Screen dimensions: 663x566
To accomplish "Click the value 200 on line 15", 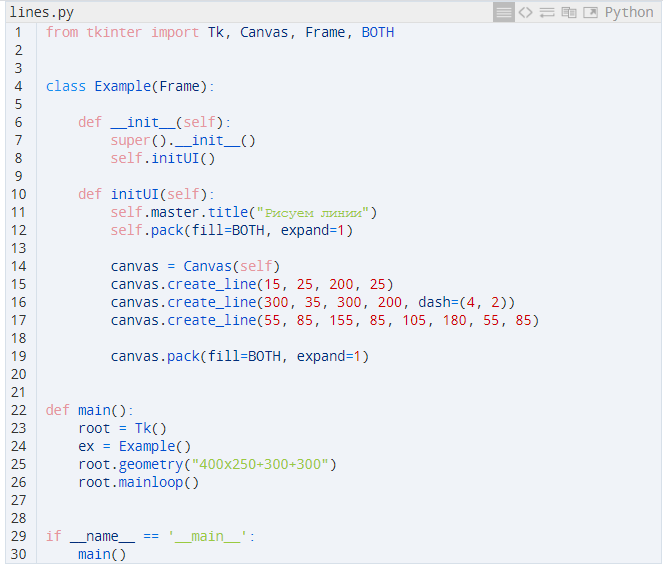I will point(341,284).
